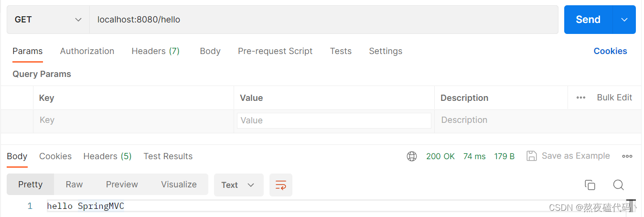Open the Authorization tab
The image size is (644, 217).
[87, 51]
